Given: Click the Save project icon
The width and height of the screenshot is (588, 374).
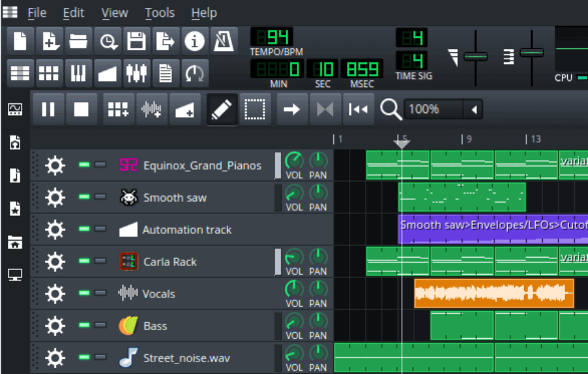Looking at the screenshot, I should (x=137, y=42).
